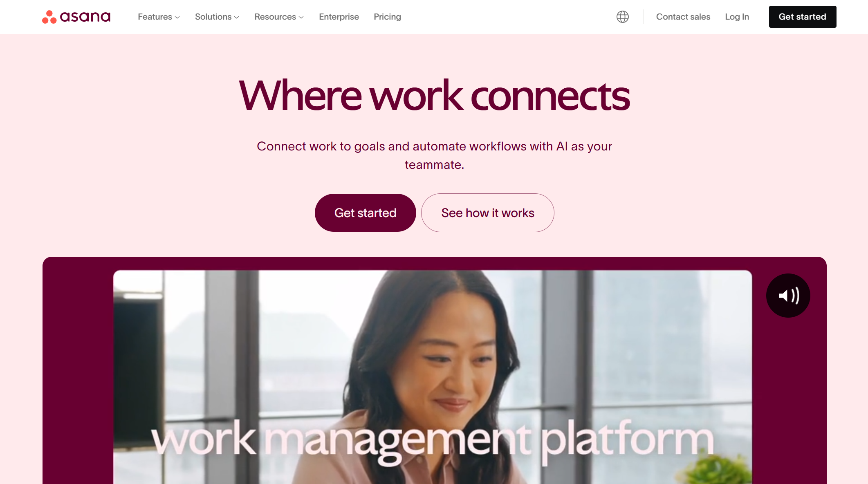The image size is (868, 484).
Task: Click the Where work connects headline
Action: point(434,96)
